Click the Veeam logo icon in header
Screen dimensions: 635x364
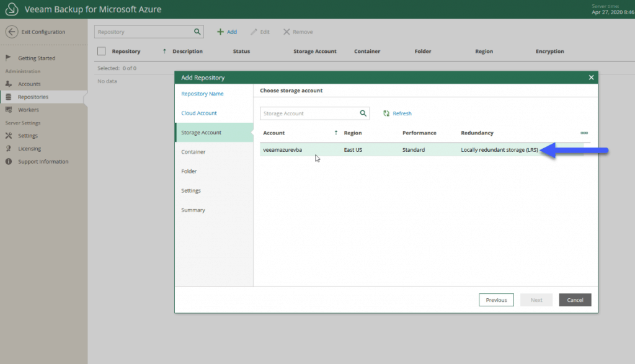(12, 9)
